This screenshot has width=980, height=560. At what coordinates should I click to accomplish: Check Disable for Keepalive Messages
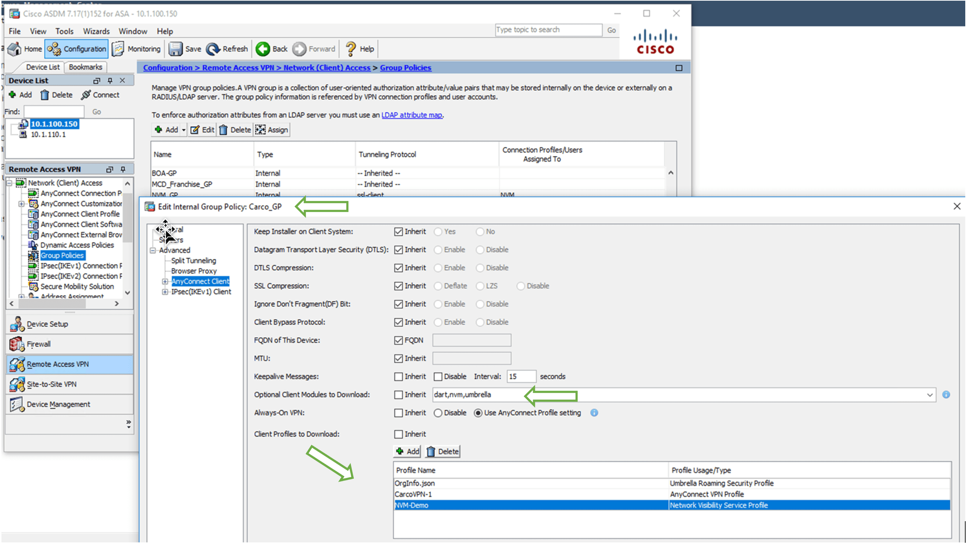click(438, 376)
